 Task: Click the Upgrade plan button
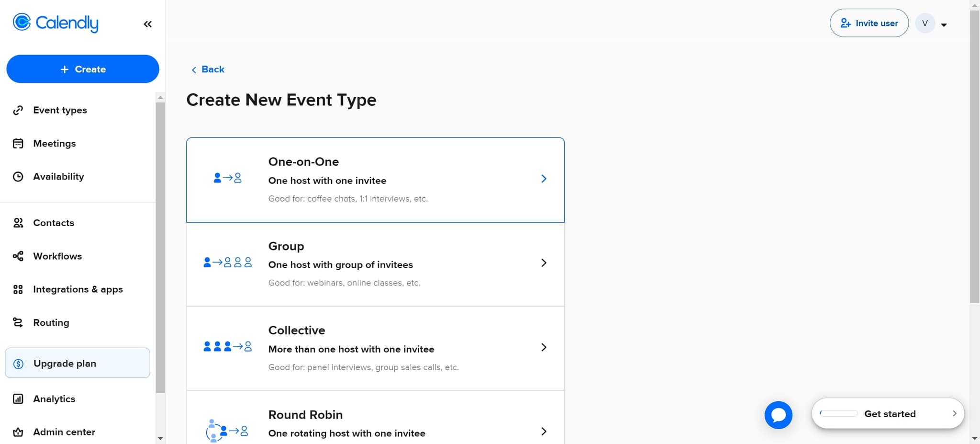[x=78, y=363]
